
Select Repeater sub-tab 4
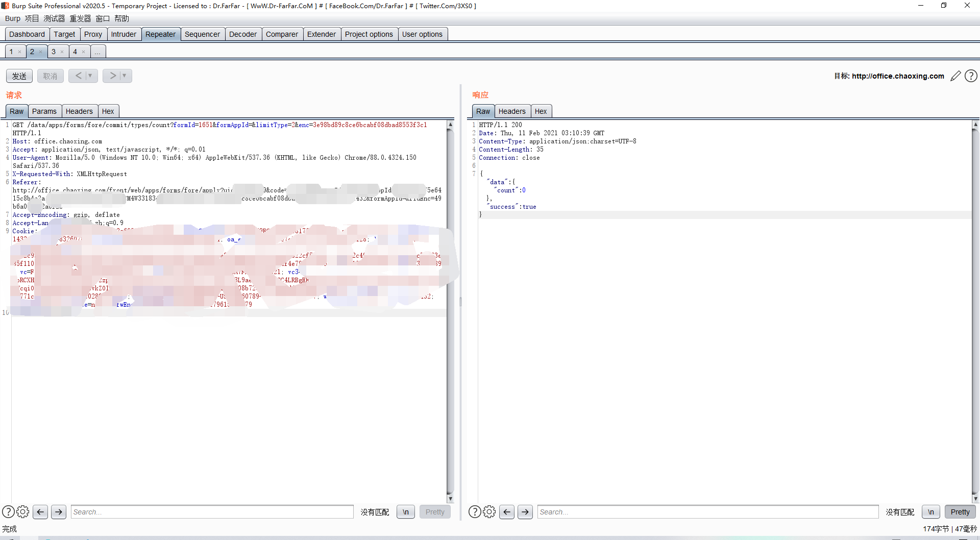click(x=75, y=52)
